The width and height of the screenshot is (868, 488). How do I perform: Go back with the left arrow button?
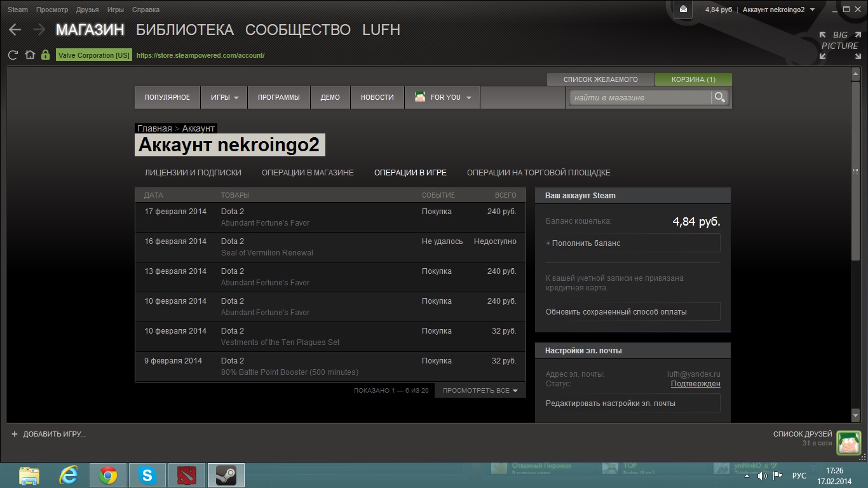(x=15, y=30)
